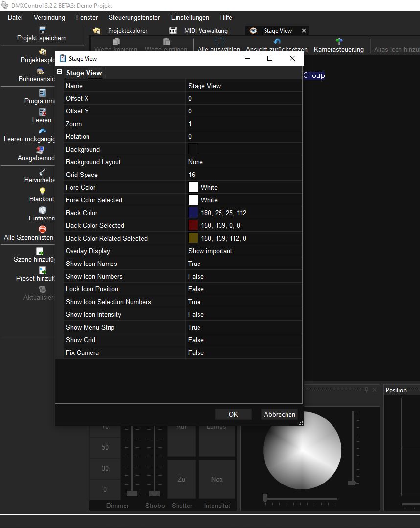Click the Projekt speichern disk icon

(42, 30)
